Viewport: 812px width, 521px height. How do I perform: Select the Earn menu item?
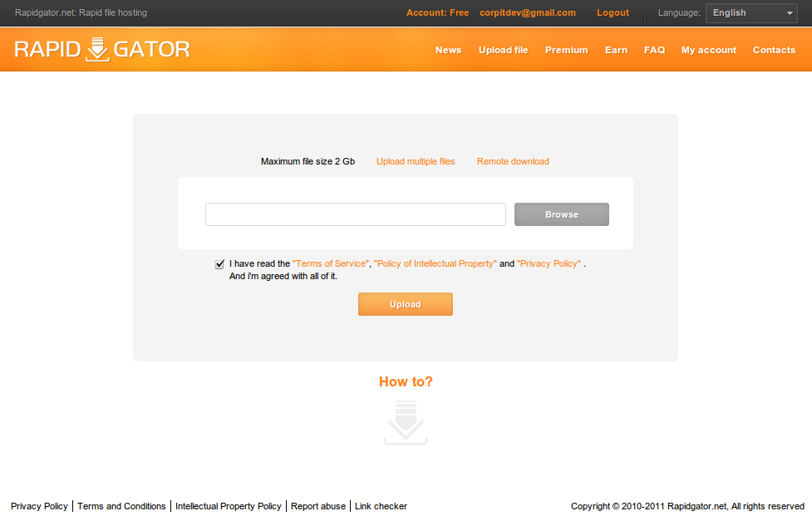tap(616, 50)
